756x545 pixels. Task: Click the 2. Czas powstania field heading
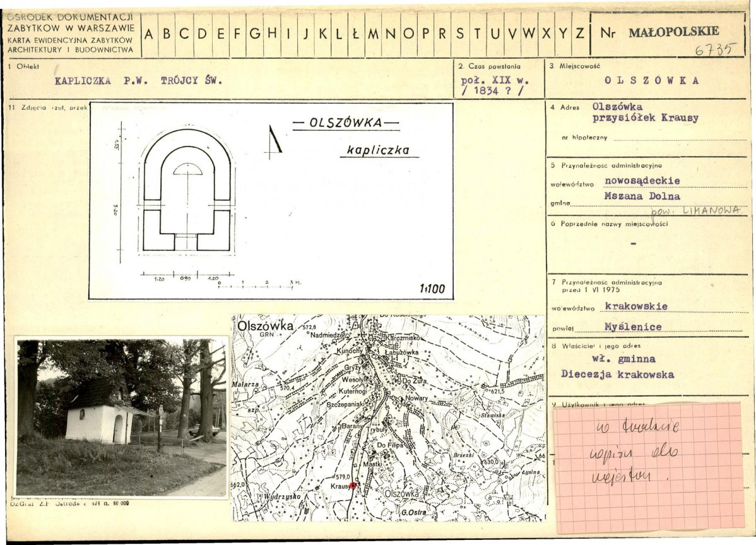click(x=489, y=66)
